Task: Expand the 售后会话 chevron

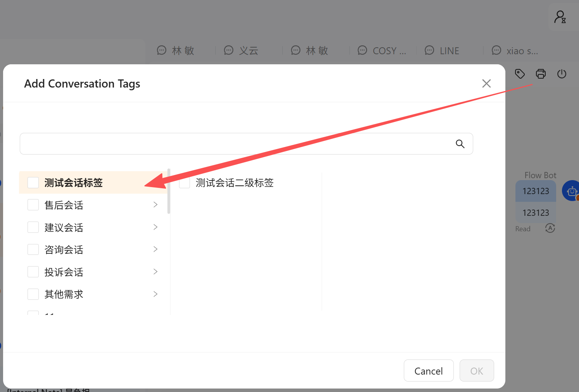Action: click(x=155, y=205)
